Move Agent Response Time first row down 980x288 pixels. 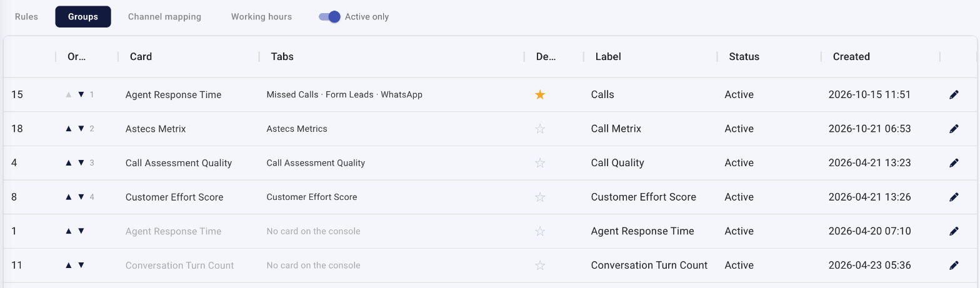click(81, 95)
